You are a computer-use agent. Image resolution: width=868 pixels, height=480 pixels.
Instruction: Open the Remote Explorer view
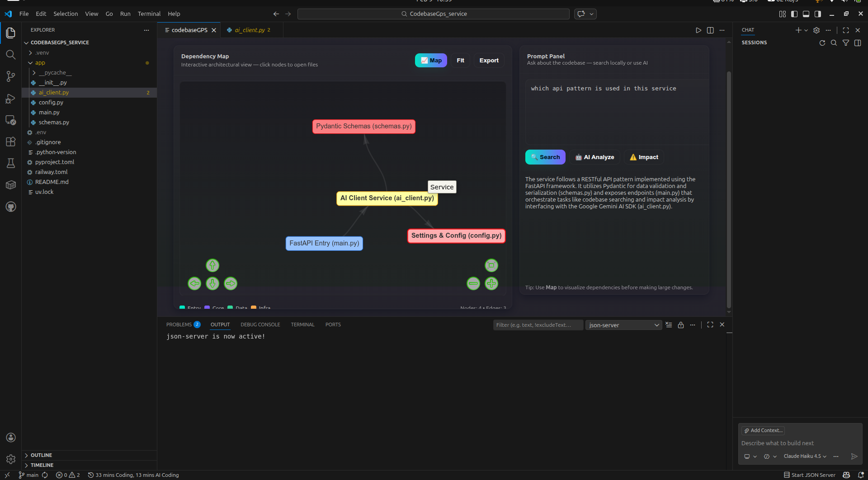click(x=11, y=120)
